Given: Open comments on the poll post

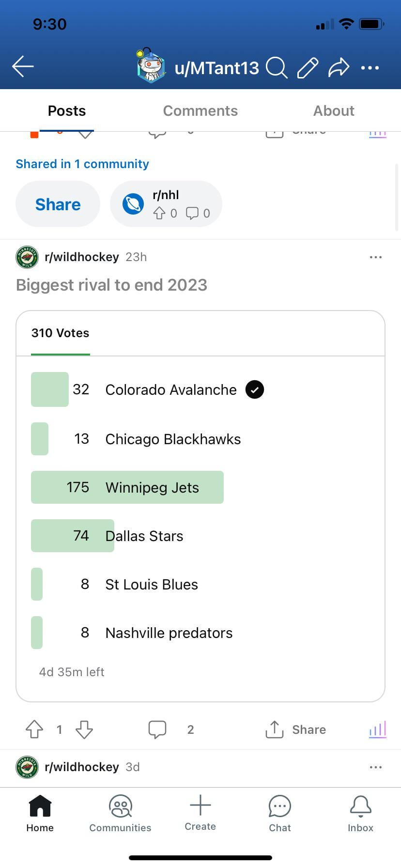Looking at the screenshot, I should (157, 729).
